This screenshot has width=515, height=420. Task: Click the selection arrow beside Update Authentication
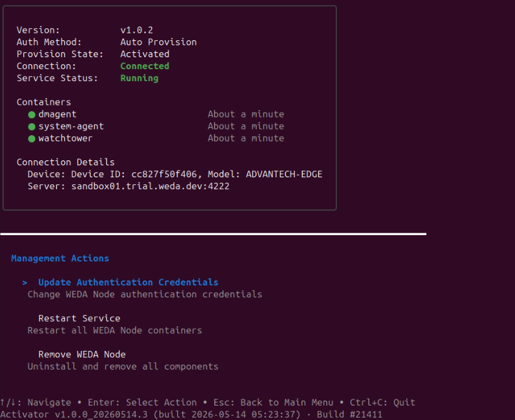25,282
